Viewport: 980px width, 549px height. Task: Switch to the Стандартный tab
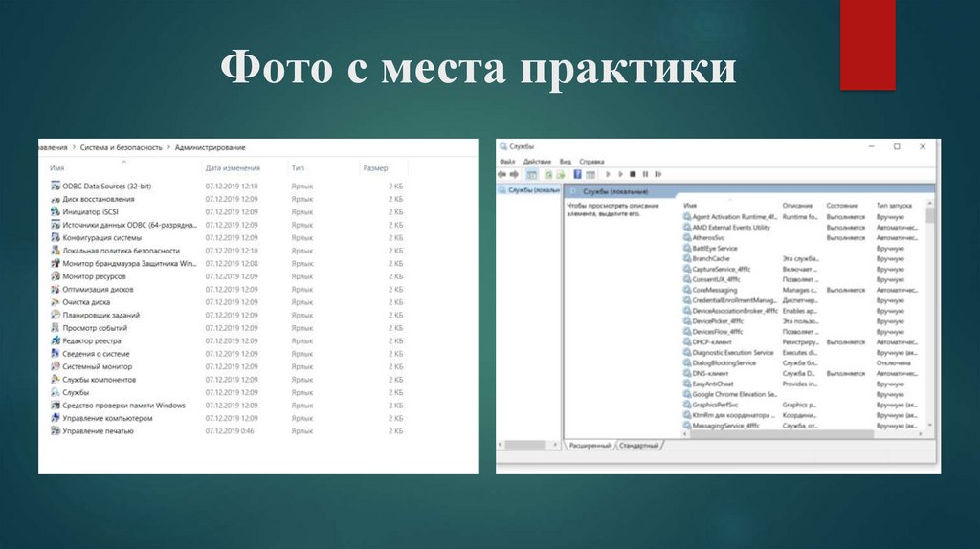638,446
